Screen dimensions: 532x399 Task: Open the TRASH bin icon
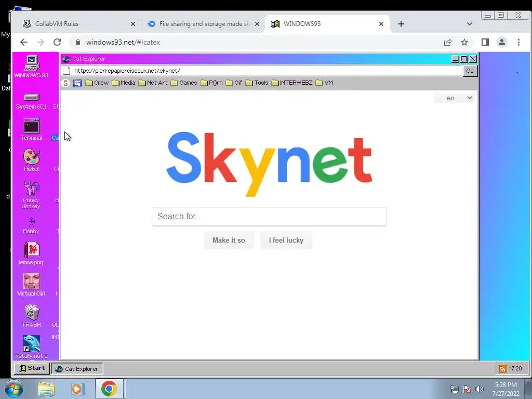31,316
